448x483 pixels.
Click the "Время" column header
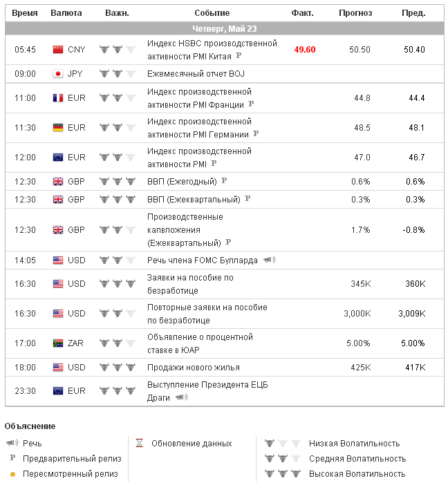pos(25,13)
